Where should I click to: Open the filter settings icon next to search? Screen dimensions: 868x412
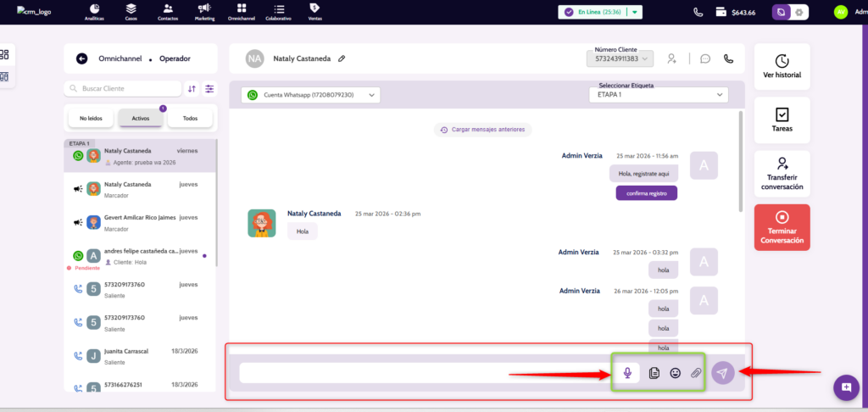tap(209, 88)
